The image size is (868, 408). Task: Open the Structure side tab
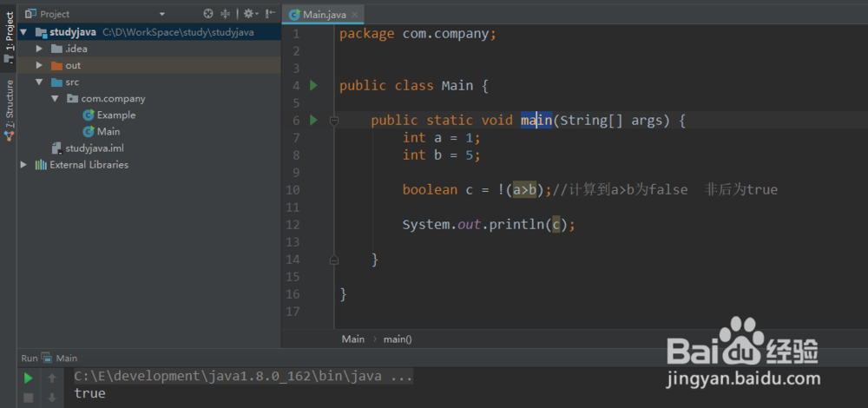pyautogui.click(x=9, y=112)
